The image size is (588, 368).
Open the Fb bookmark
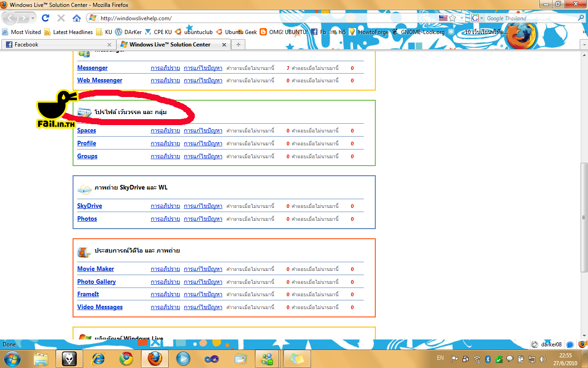coord(319,32)
